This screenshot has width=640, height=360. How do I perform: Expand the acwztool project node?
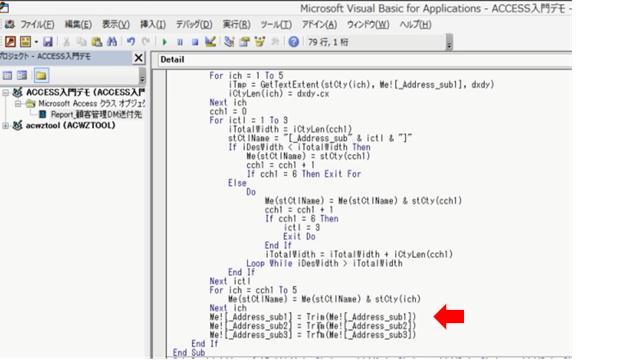point(5,126)
